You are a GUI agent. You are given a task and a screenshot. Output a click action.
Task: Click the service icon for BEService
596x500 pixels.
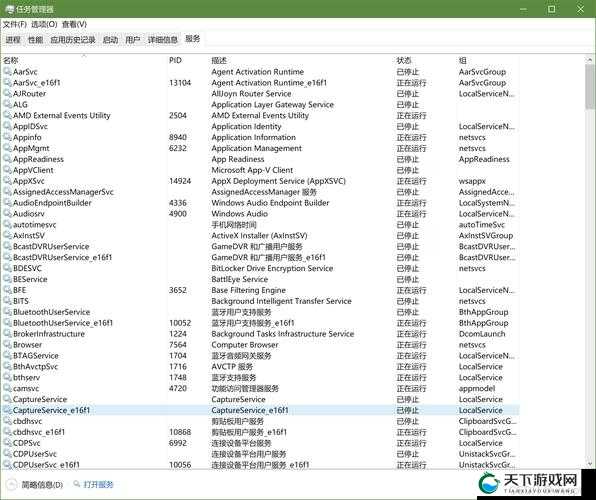[x=7, y=279]
